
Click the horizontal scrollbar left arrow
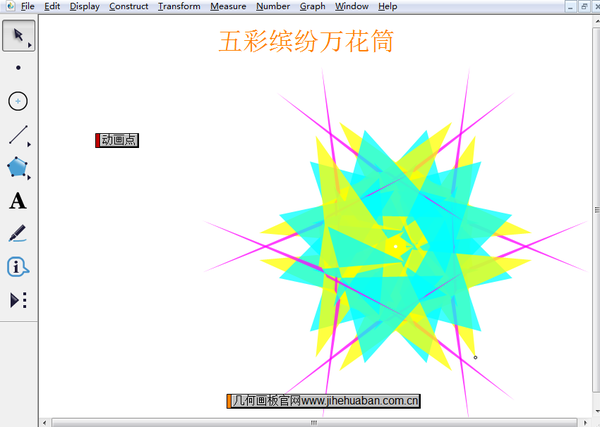(45, 422)
